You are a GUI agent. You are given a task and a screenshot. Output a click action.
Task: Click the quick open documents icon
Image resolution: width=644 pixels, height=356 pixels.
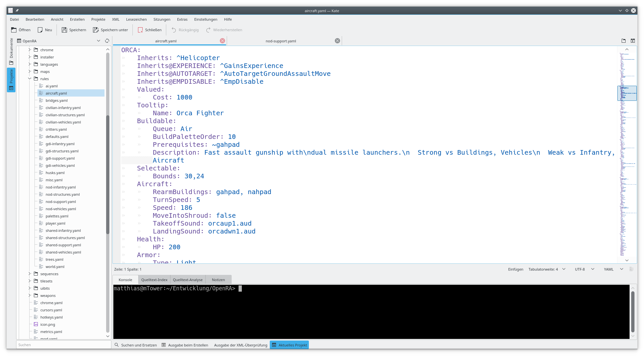[x=624, y=41]
